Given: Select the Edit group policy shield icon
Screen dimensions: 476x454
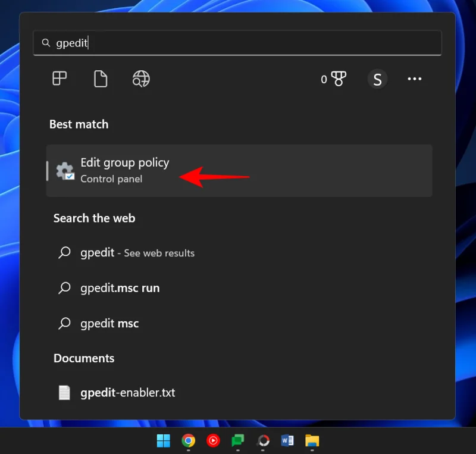Looking at the screenshot, I should click(x=65, y=171).
